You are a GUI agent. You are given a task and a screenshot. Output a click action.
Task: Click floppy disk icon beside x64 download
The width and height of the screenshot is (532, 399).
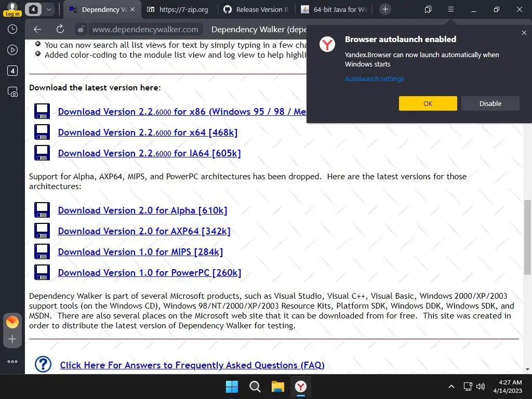42,132
